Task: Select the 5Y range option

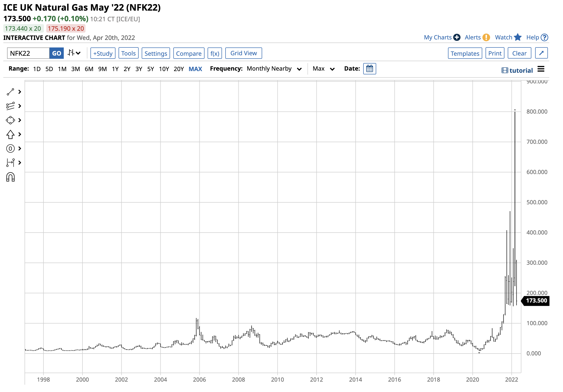Action: click(x=151, y=69)
